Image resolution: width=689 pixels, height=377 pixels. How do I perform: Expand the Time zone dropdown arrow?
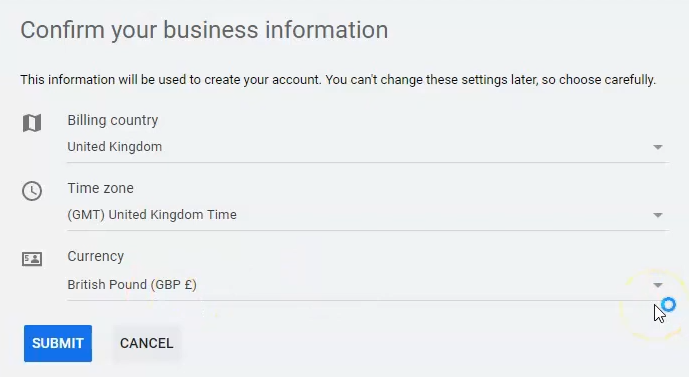658,215
